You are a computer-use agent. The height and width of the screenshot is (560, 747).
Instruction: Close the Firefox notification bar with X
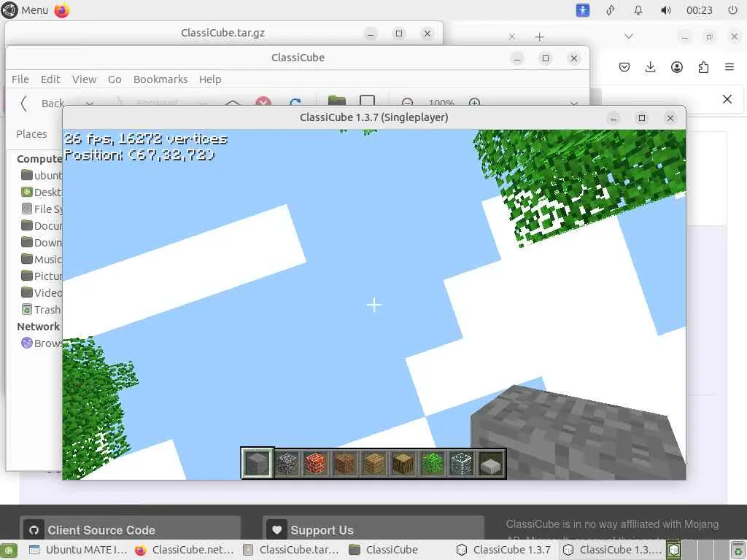point(727,99)
